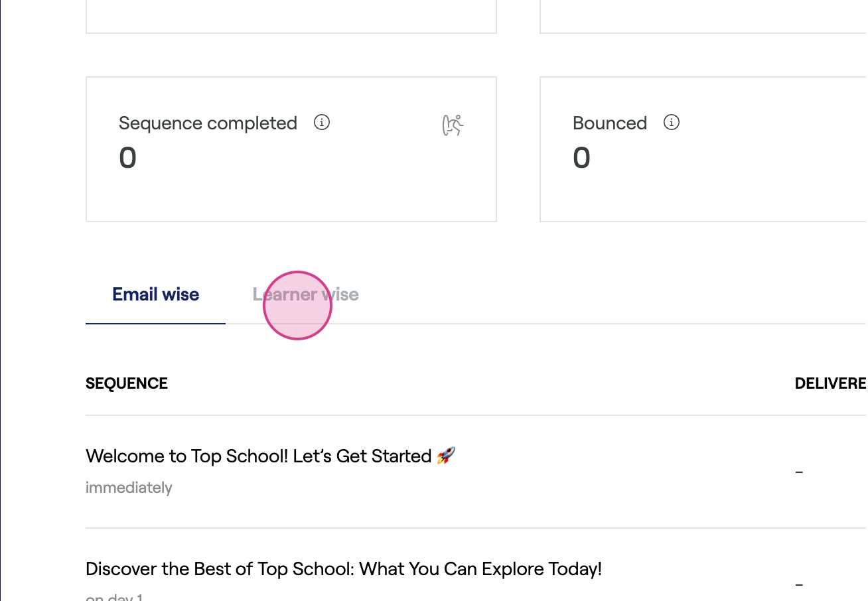Click the SEQUENCE column header
The image size is (868, 601).
coord(127,383)
